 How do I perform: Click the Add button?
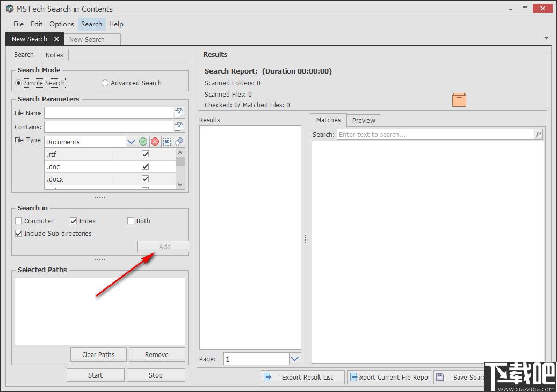(163, 246)
